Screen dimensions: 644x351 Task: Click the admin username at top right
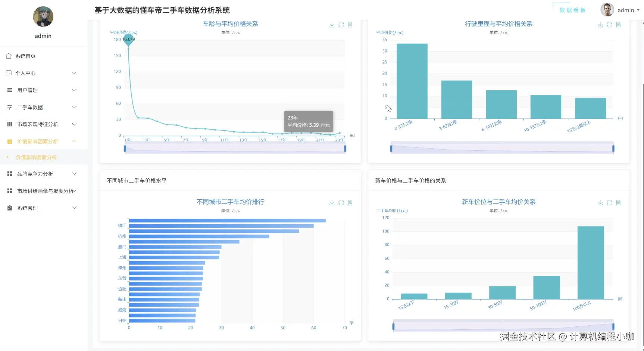(626, 10)
